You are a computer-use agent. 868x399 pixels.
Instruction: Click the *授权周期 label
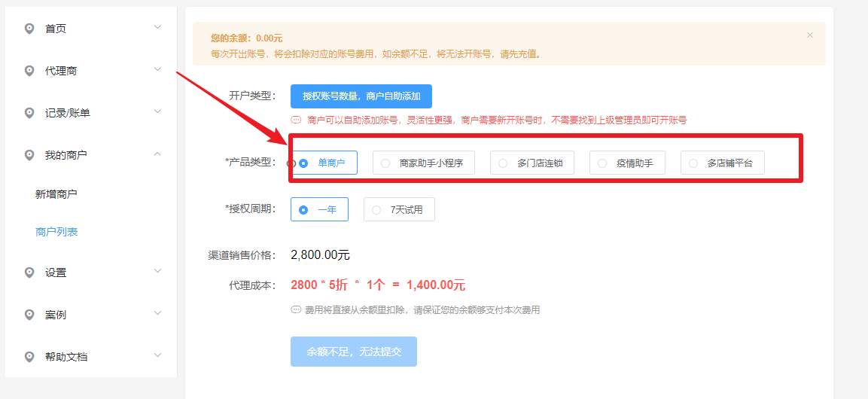(251, 209)
